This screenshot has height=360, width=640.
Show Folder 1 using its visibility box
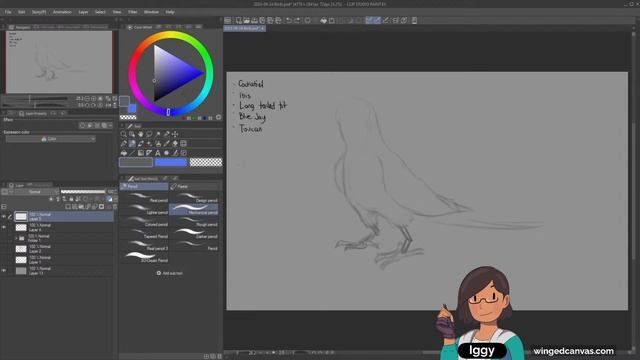[4, 238]
